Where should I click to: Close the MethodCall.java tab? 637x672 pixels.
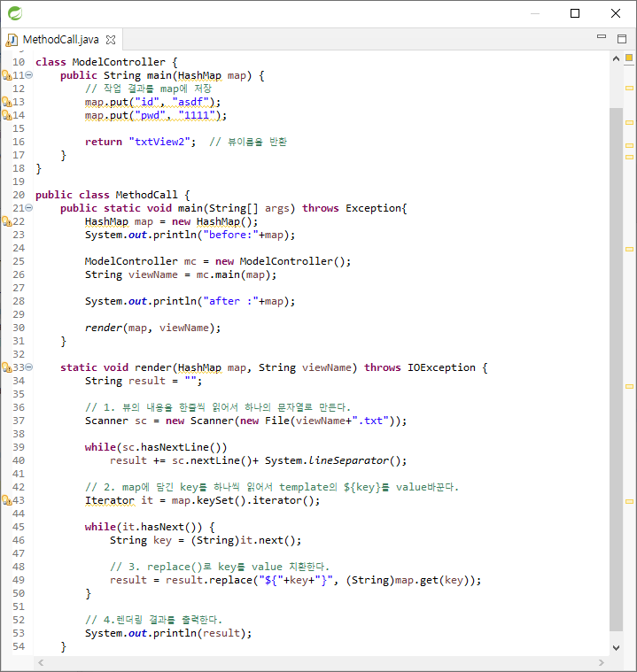coord(111,40)
